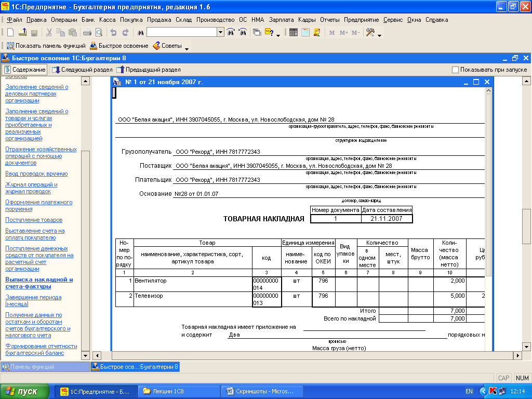The height and width of the screenshot is (399, 532).
Task: Click the spreadsheet document icon in the invoice title bar
Action: [x=117, y=82]
